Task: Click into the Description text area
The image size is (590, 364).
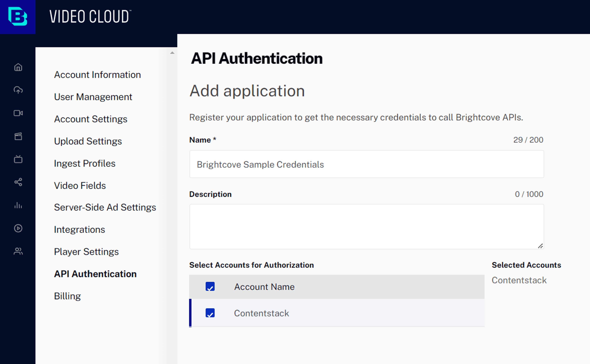Action: [367, 227]
